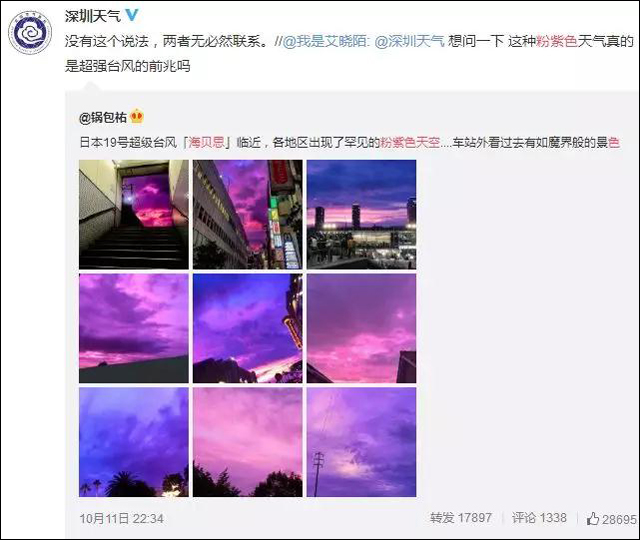Click the blue verified V badge
Screen dimensions: 640x540
(x=132, y=15)
